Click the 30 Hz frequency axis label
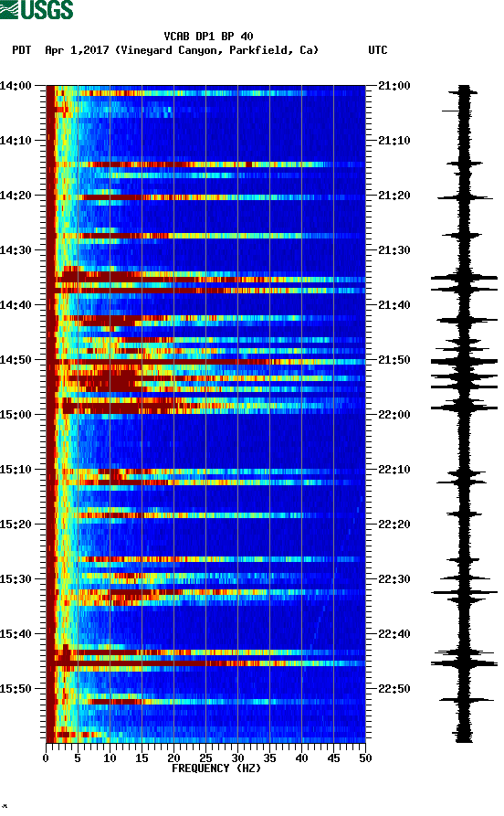This screenshot has width=504, height=816. pos(237,758)
